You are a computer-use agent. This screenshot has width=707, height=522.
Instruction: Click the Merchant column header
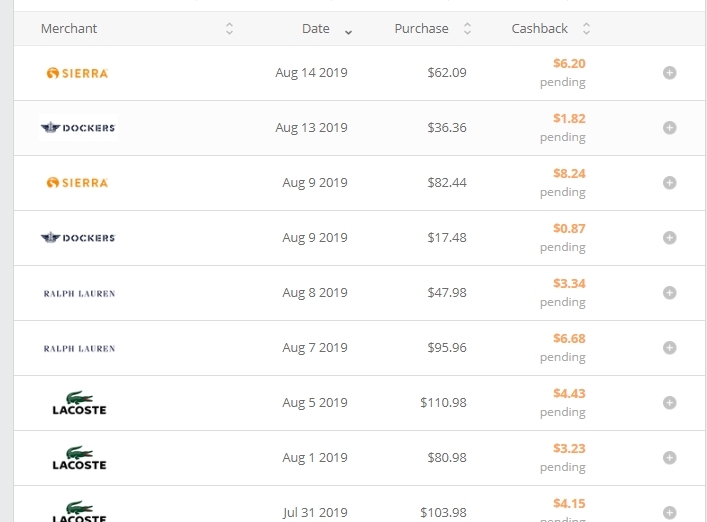(x=69, y=28)
